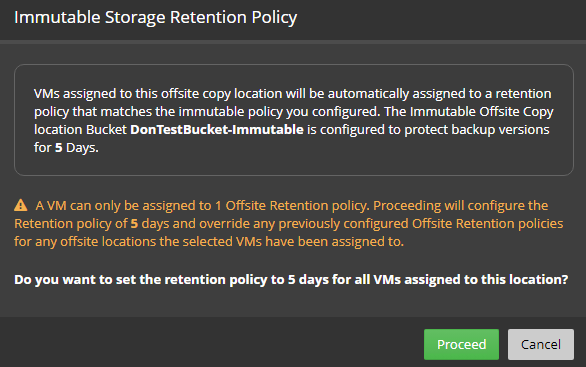
Task: Click the bold 5 before Days
Action: coord(58,148)
